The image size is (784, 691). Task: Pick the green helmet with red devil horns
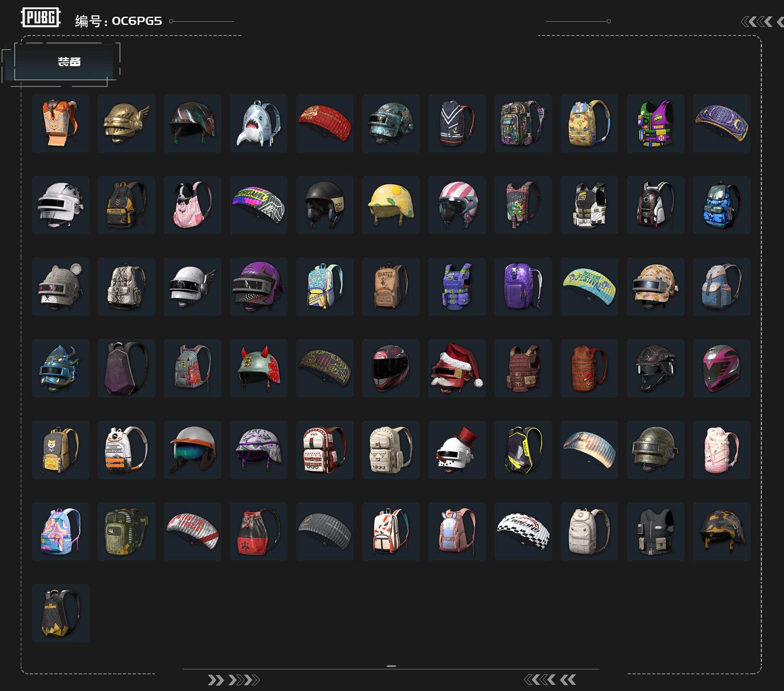258,368
